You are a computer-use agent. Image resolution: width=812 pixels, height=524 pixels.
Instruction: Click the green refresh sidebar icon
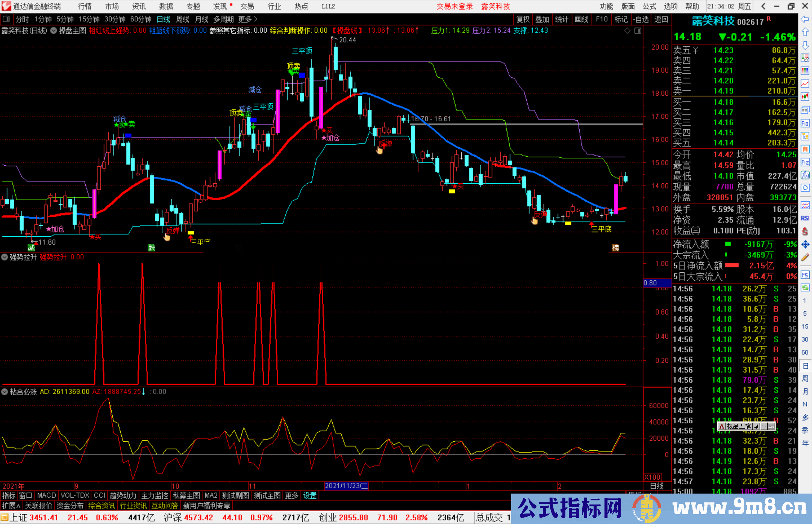click(805, 288)
